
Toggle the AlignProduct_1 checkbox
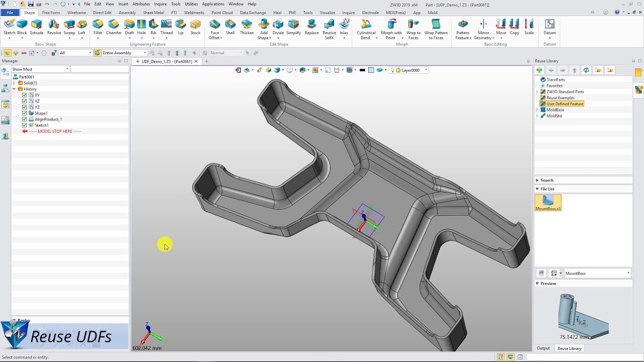[24, 119]
